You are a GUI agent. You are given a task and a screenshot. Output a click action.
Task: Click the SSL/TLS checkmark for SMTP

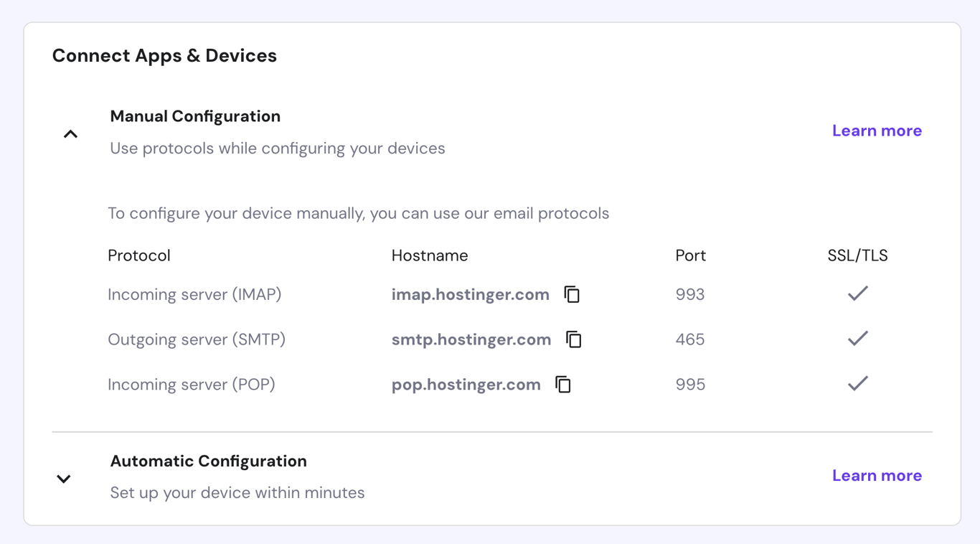(857, 338)
